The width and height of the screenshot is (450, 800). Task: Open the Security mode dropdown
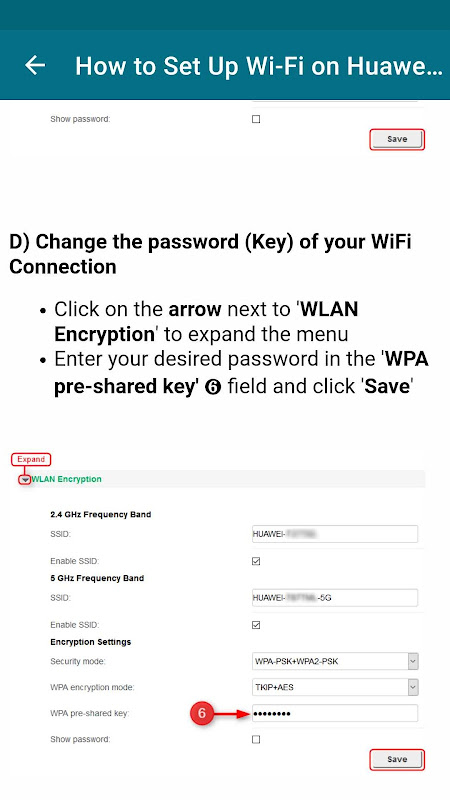tap(335, 662)
